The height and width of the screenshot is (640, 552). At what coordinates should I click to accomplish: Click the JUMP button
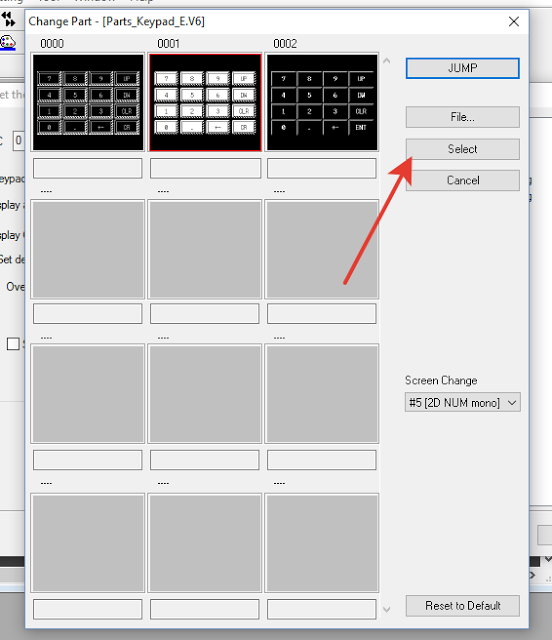[x=463, y=68]
